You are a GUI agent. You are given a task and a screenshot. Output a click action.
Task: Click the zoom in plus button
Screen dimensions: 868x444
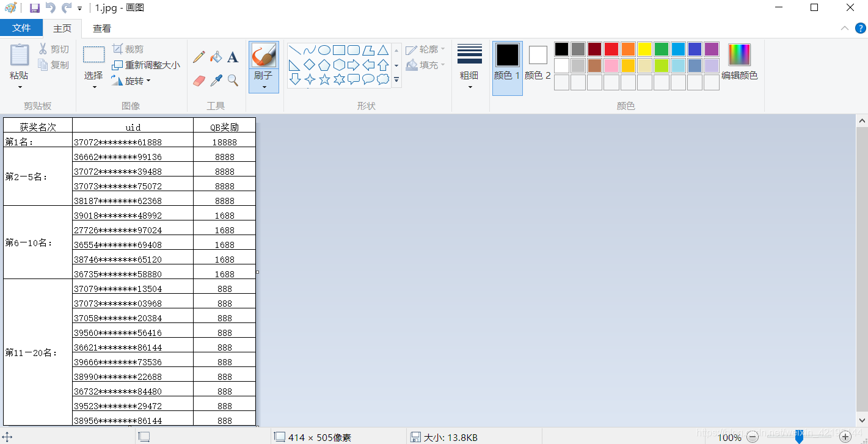click(x=845, y=437)
